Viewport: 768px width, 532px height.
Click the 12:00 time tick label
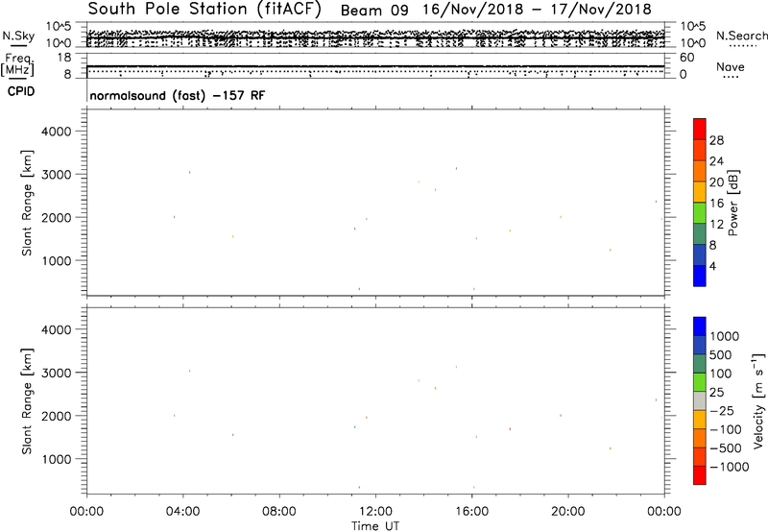click(x=375, y=512)
